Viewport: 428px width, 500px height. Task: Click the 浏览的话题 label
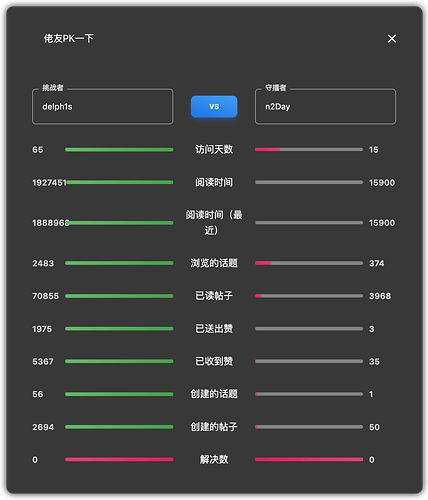point(214,263)
